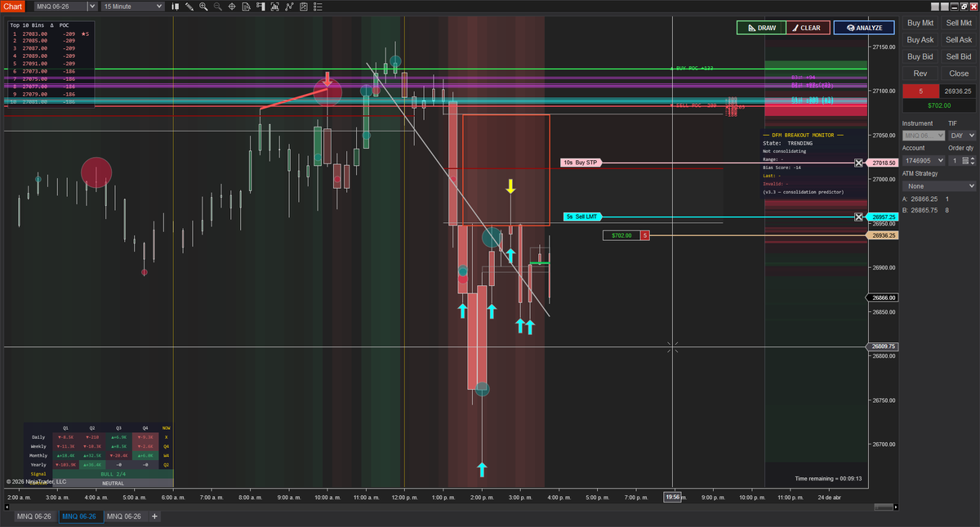Click the NEUTRAL bar in quarterly table

coord(113,483)
